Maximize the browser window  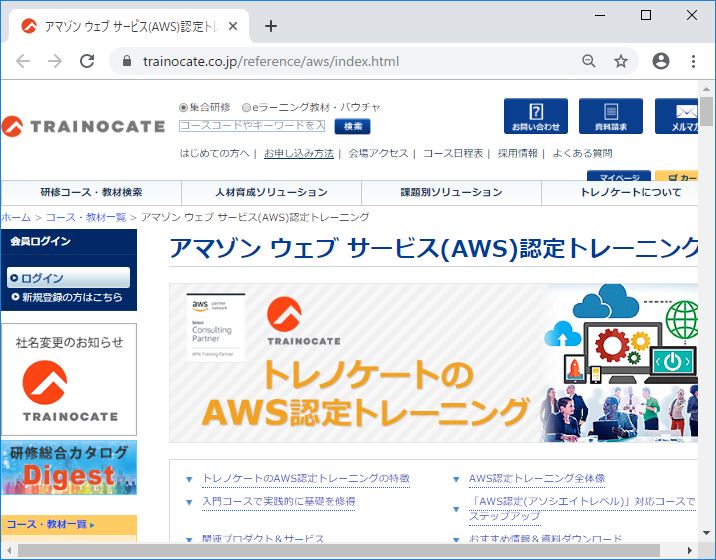[x=646, y=15]
